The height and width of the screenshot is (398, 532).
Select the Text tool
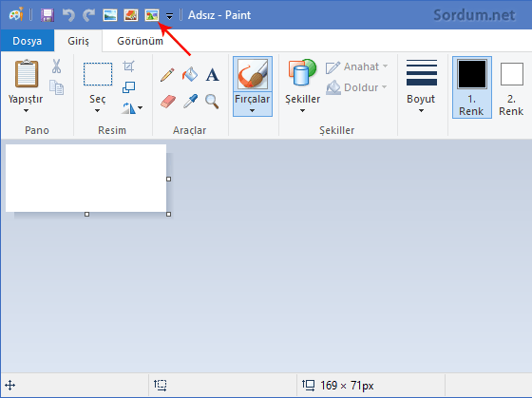pos(212,75)
